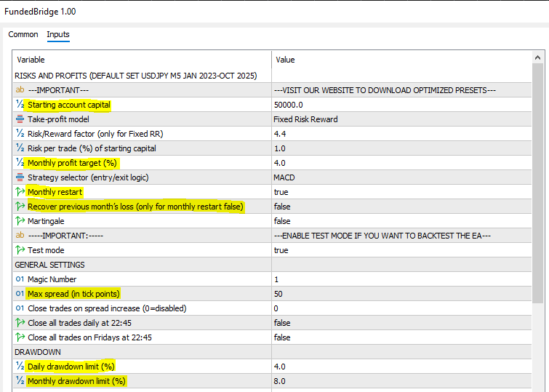Click the bool icon beside Martingale
The image size is (549, 392).
point(20,220)
